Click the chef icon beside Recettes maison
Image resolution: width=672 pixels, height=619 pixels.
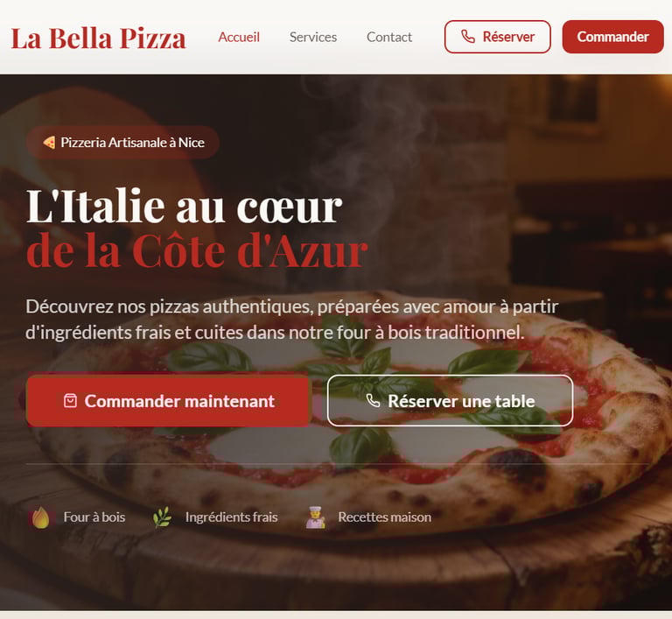(316, 517)
